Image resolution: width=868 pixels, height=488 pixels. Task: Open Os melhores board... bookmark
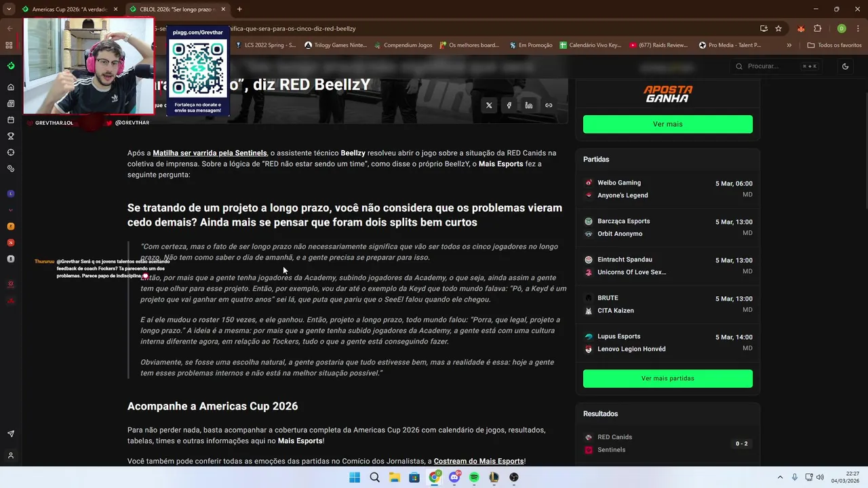point(470,45)
